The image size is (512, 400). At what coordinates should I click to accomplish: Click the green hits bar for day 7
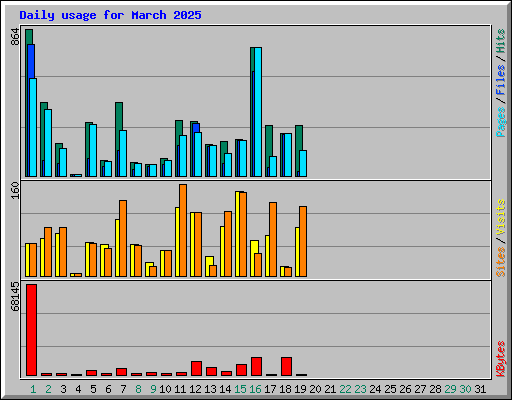click(x=119, y=116)
